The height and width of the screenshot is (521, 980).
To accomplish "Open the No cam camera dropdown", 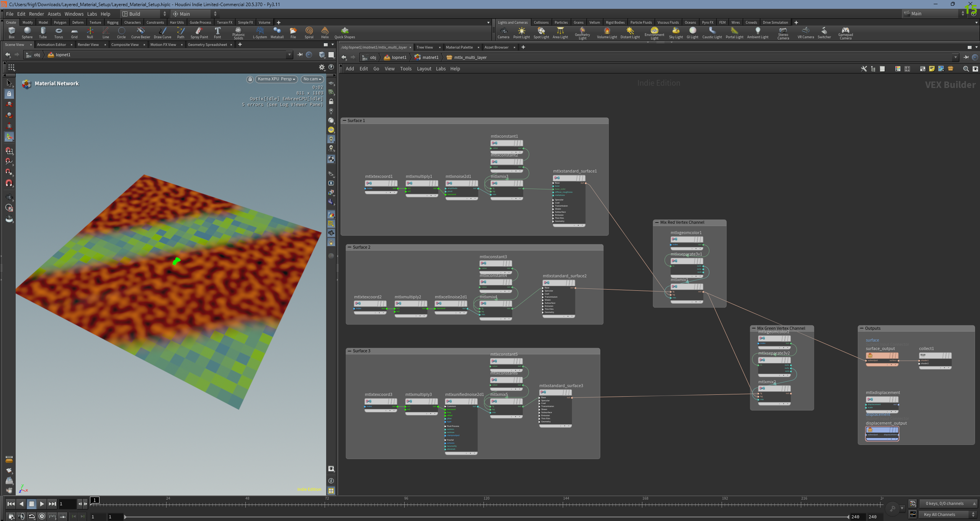I will (312, 79).
